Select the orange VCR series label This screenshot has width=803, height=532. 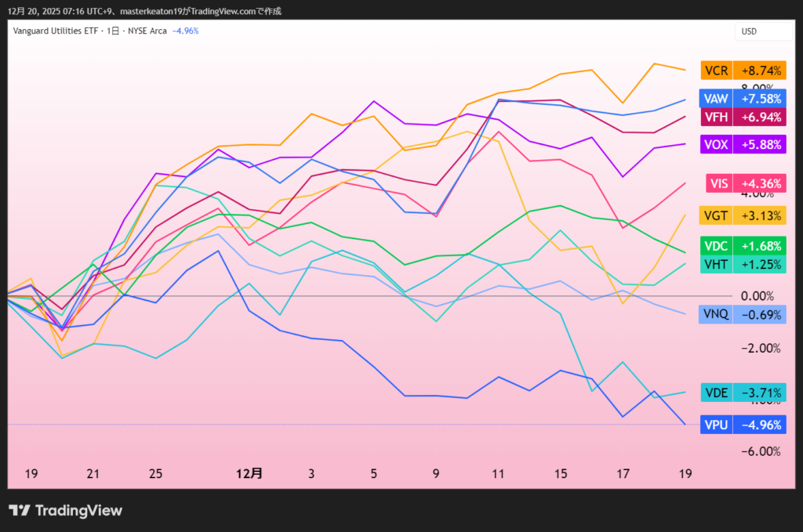coord(716,71)
